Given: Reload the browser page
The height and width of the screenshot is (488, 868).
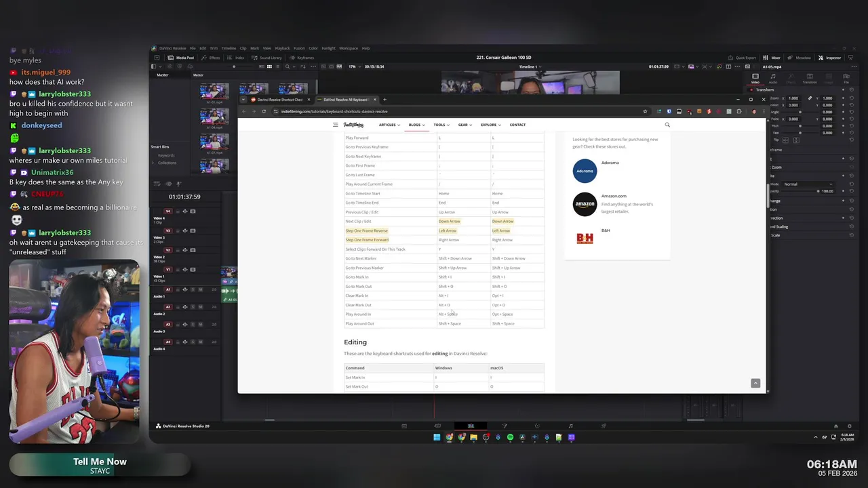Looking at the screenshot, I should [x=264, y=111].
